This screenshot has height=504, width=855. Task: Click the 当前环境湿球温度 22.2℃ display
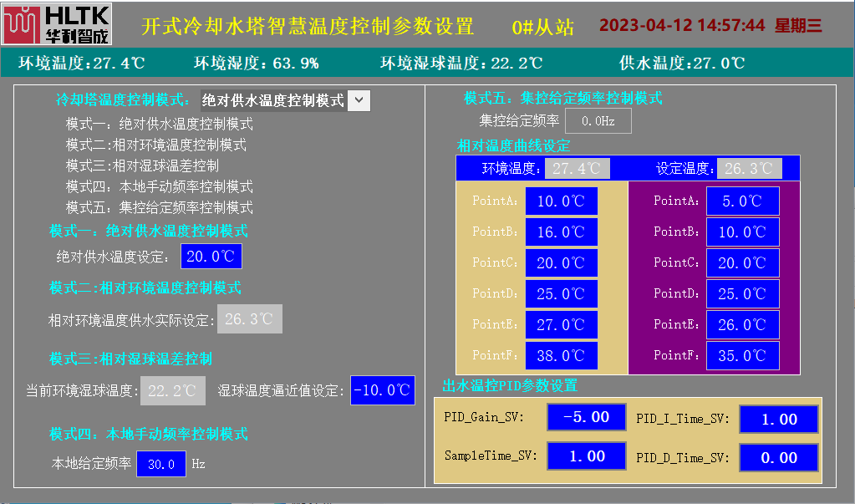(x=172, y=390)
